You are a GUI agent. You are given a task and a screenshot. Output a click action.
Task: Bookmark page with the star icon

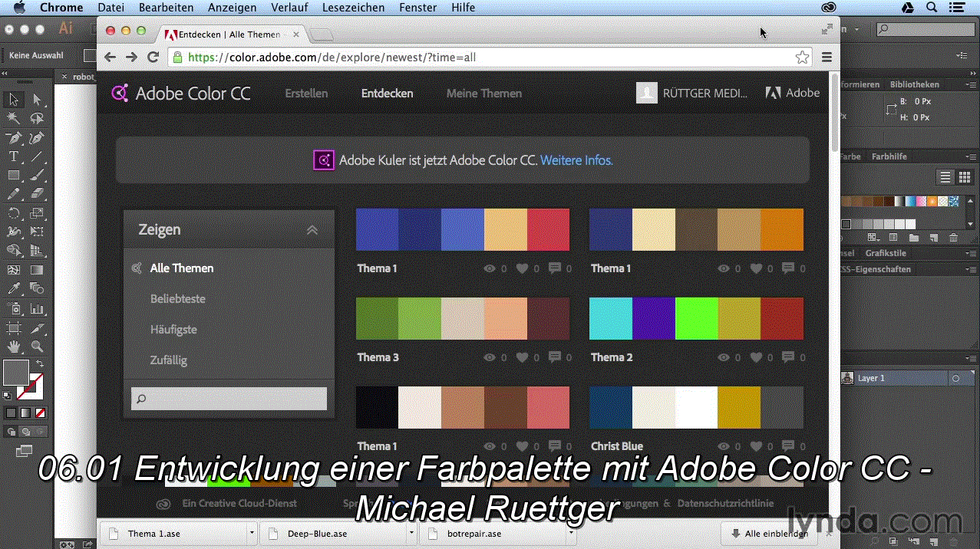pyautogui.click(x=802, y=58)
